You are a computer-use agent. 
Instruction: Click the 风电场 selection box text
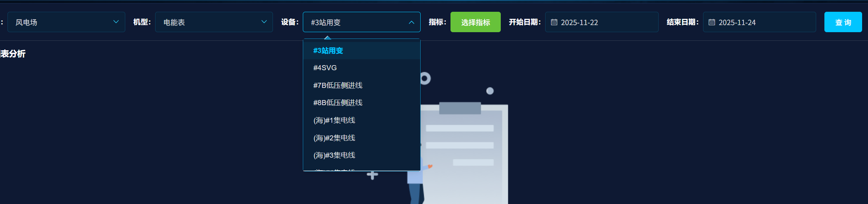26,22
